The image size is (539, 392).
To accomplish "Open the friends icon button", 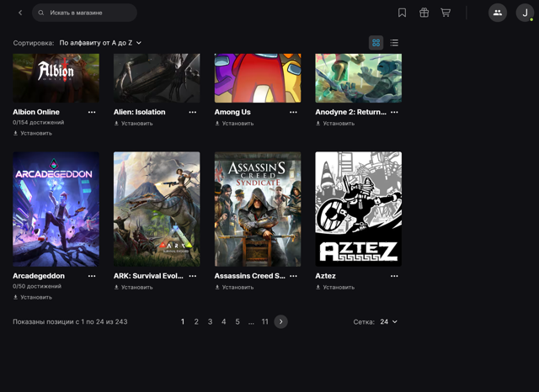I will tap(498, 13).
